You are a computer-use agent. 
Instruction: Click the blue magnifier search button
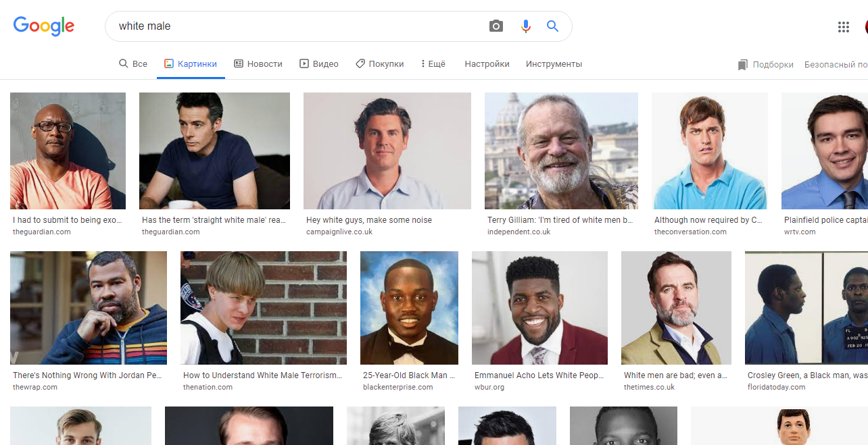[x=552, y=26]
